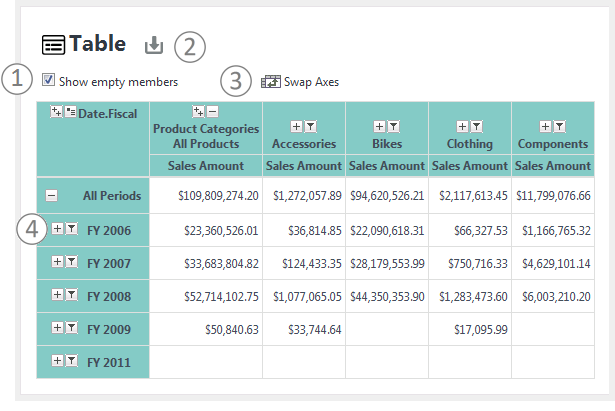This screenshot has width=615, height=411.
Task: Click the filter icon above Accessories
Action: click(x=311, y=126)
